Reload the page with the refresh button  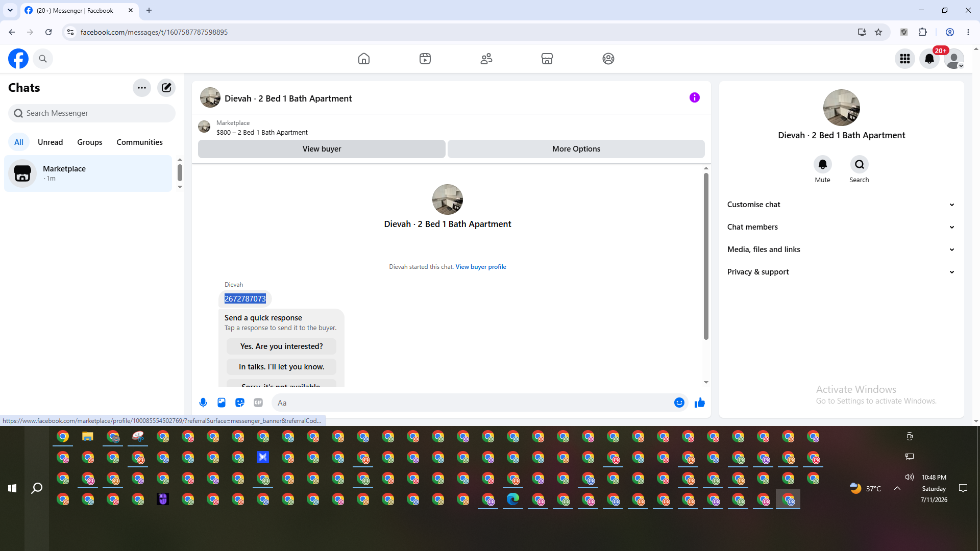tap(48, 32)
